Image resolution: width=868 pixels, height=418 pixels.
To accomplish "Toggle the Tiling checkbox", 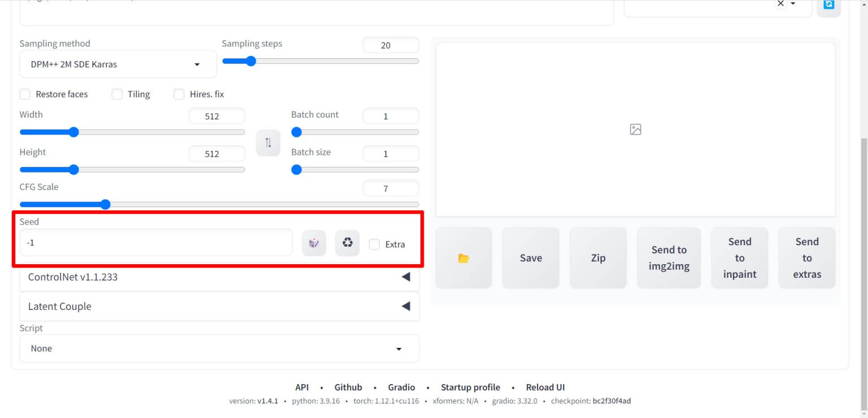I will (x=117, y=94).
